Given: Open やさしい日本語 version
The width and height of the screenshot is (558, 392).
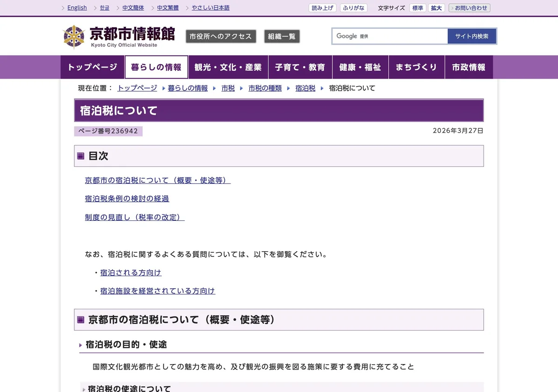Looking at the screenshot, I should pyautogui.click(x=211, y=8).
